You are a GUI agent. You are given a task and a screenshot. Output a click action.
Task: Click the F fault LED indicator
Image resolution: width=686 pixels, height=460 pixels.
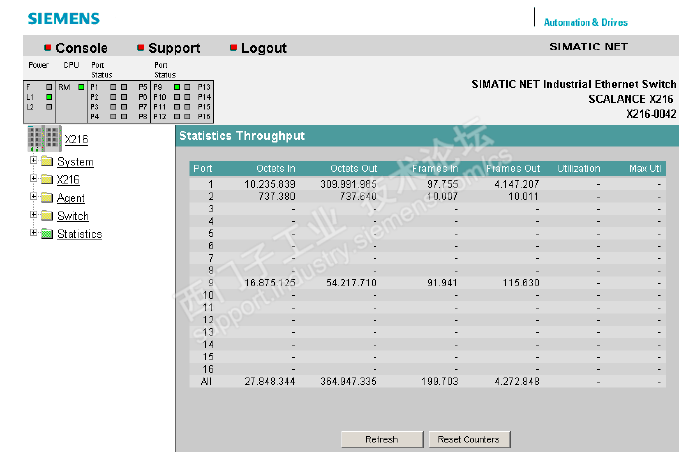coord(49,87)
